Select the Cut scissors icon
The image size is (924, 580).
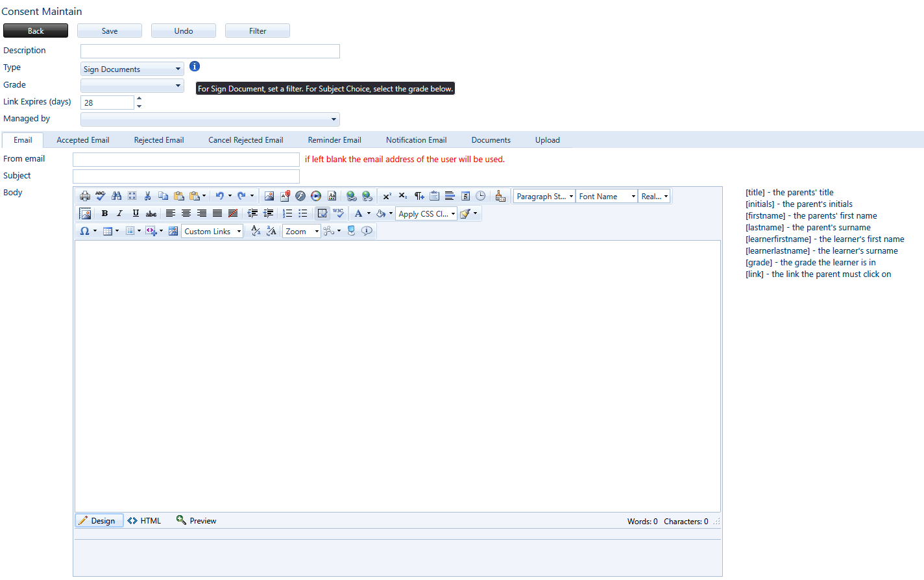point(147,196)
